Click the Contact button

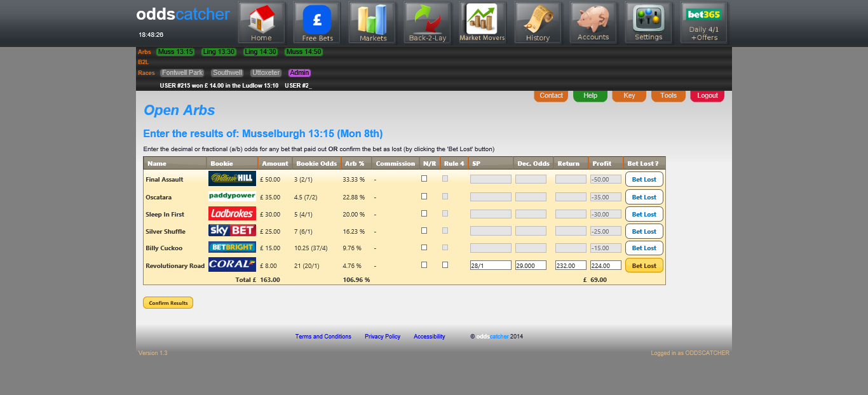551,96
